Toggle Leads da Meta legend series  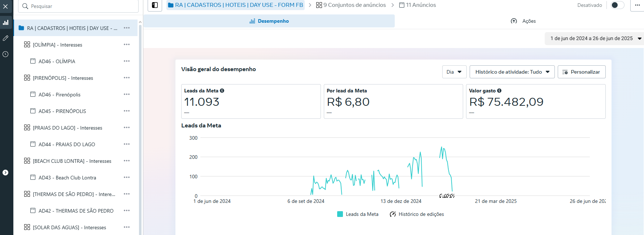pyautogui.click(x=358, y=214)
